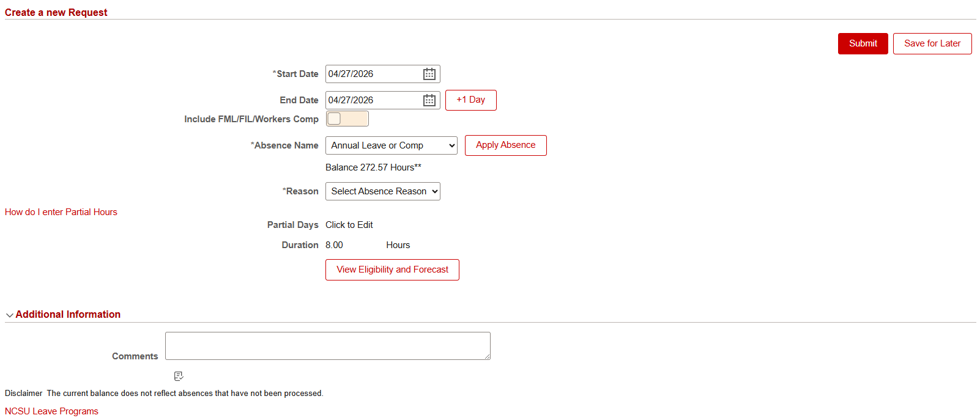The width and height of the screenshot is (980, 418).
Task: Collapse the Additional Information section header
Action: tap(68, 314)
